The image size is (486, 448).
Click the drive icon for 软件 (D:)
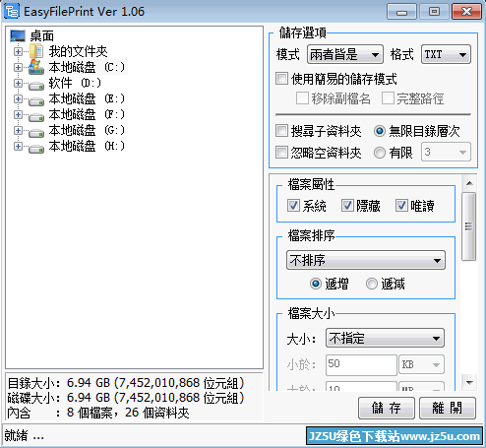pos(36,86)
